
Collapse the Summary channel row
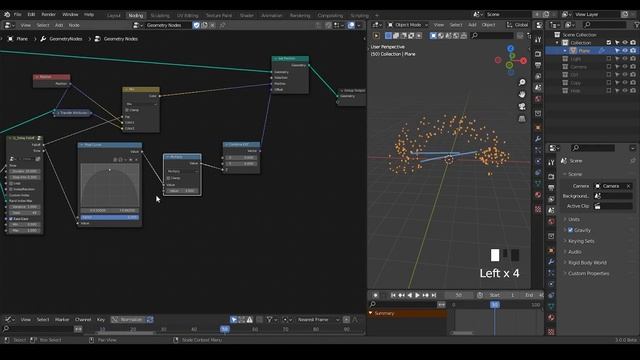(371, 313)
